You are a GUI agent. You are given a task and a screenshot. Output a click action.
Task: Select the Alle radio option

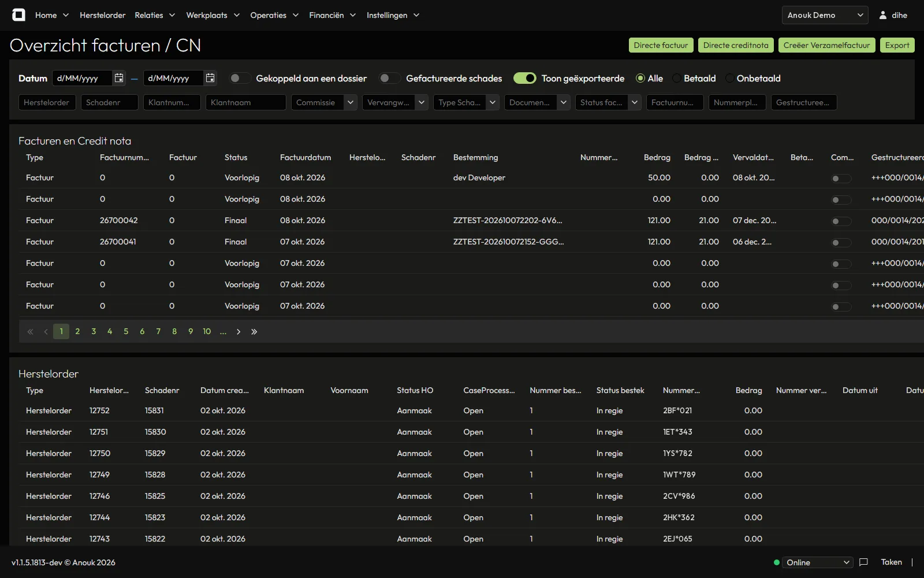(x=640, y=78)
